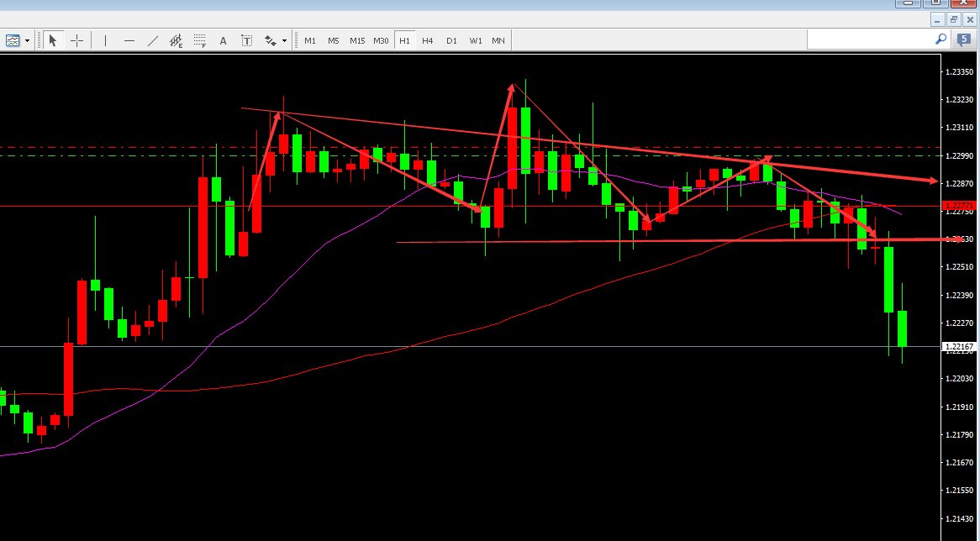Choose the arrows objects tool
980x541 pixels.
[x=270, y=40]
